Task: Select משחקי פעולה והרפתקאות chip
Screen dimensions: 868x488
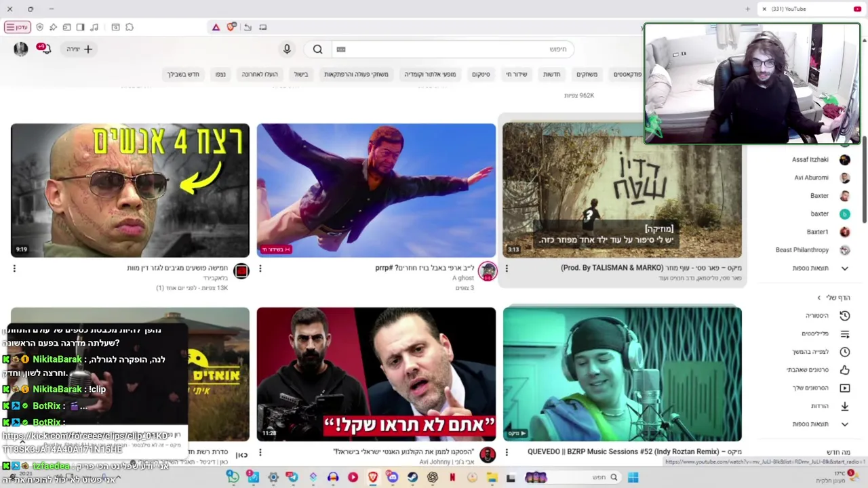Action: pos(356,74)
